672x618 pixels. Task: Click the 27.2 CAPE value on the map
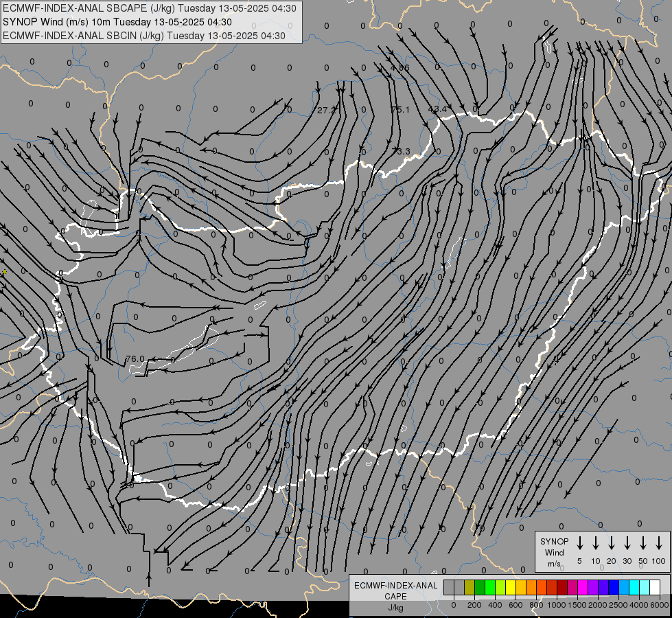point(326,111)
